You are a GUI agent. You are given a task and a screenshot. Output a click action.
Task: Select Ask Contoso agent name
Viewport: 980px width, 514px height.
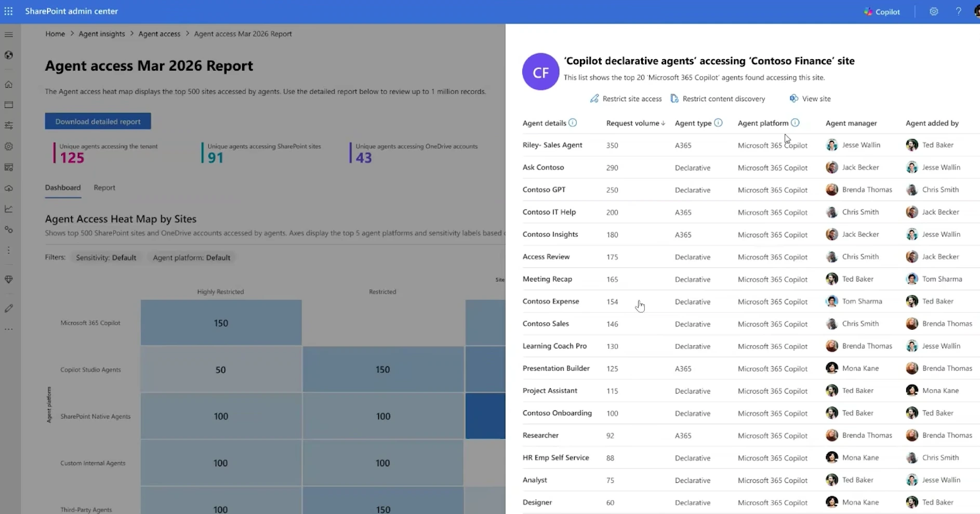tap(543, 167)
